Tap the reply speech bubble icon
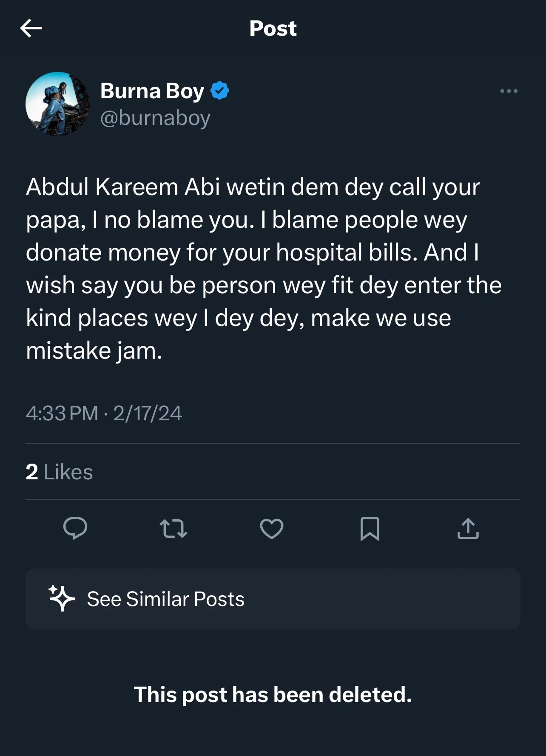The height and width of the screenshot is (756, 546). click(x=75, y=529)
